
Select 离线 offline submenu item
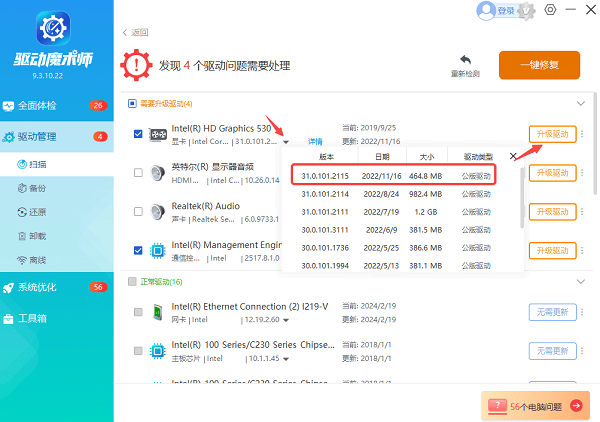point(57,260)
